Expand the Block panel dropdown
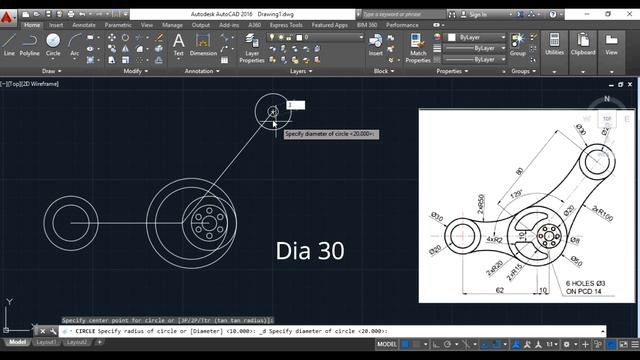 pos(384,71)
